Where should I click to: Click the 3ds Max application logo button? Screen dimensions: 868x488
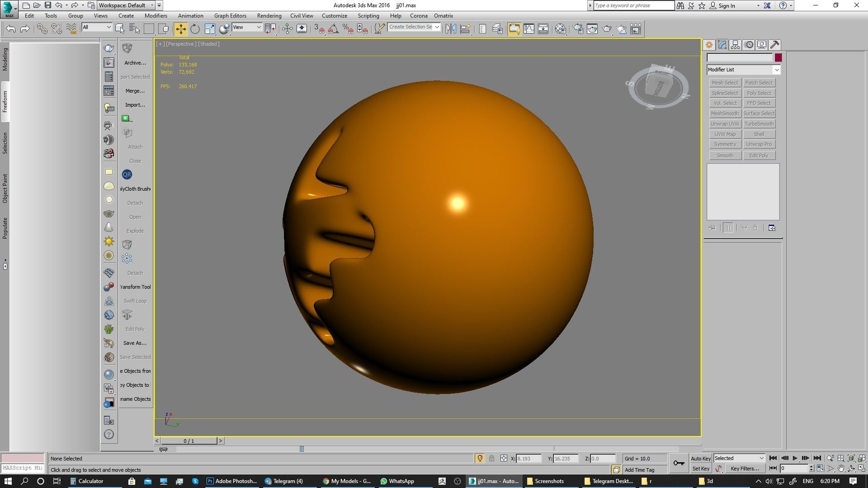(9, 9)
